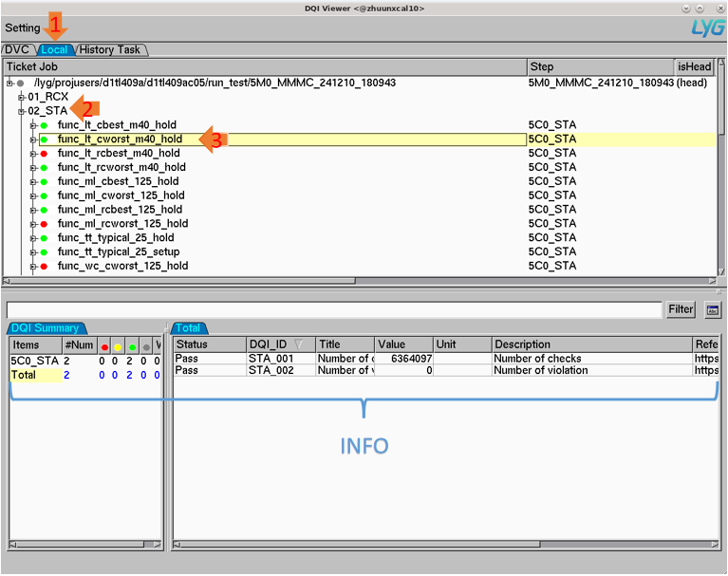The width and height of the screenshot is (728, 576).
Task: Click the Ticket Job column header
Action: point(265,66)
